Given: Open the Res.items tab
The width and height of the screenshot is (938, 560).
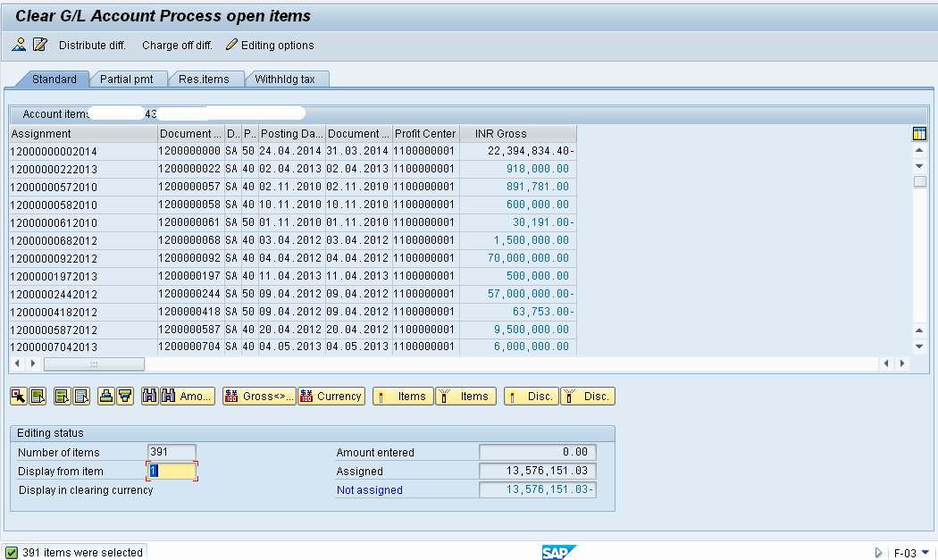Looking at the screenshot, I should (x=204, y=79).
